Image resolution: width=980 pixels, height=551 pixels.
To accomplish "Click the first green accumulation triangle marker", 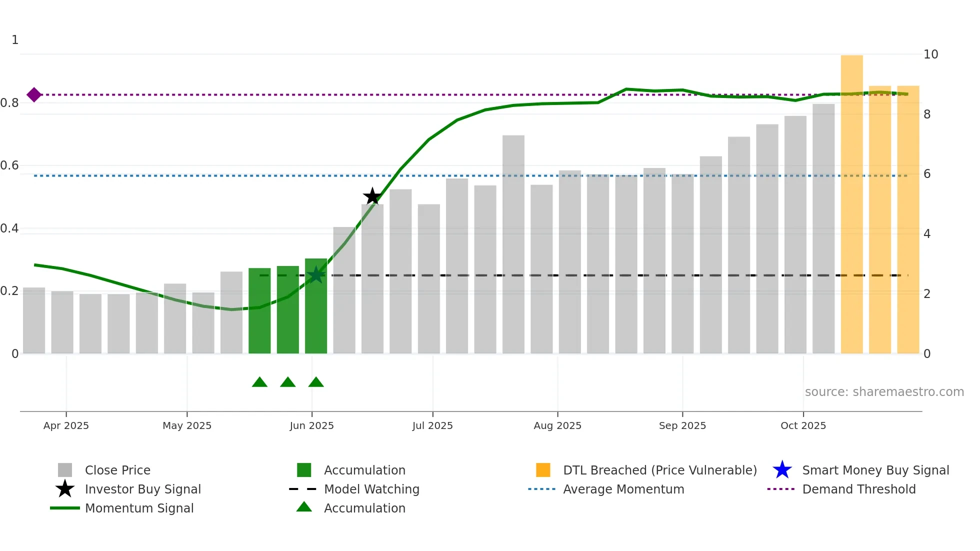I will pos(259,382).
